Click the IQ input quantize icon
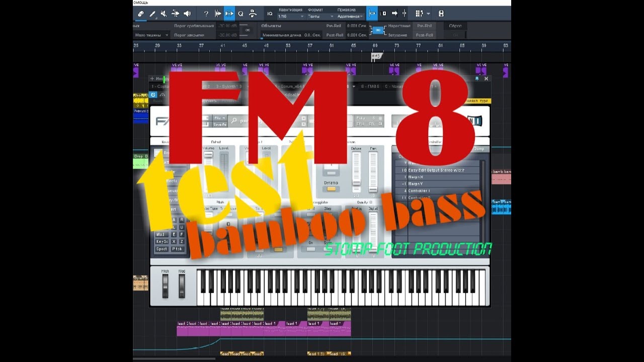 click(270, 14)
